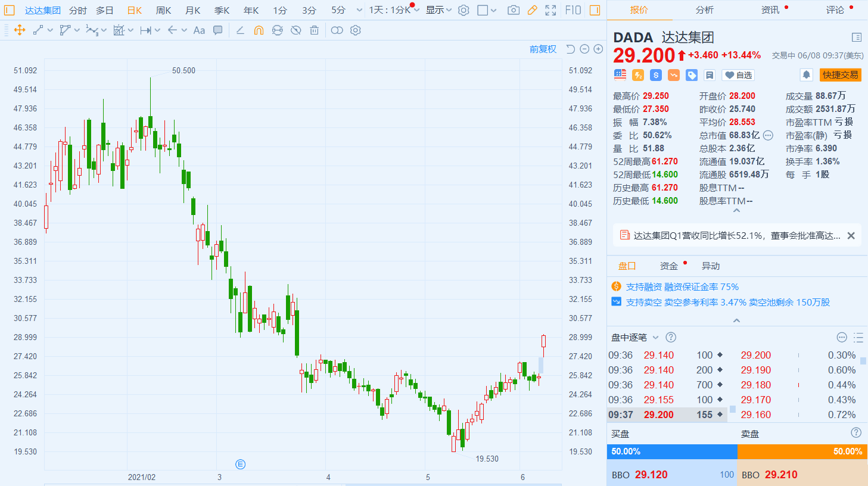The height and width of the screenshot is (486, 868).
Task: Collapse the margin info section chevron
Action: click(736, 320)
